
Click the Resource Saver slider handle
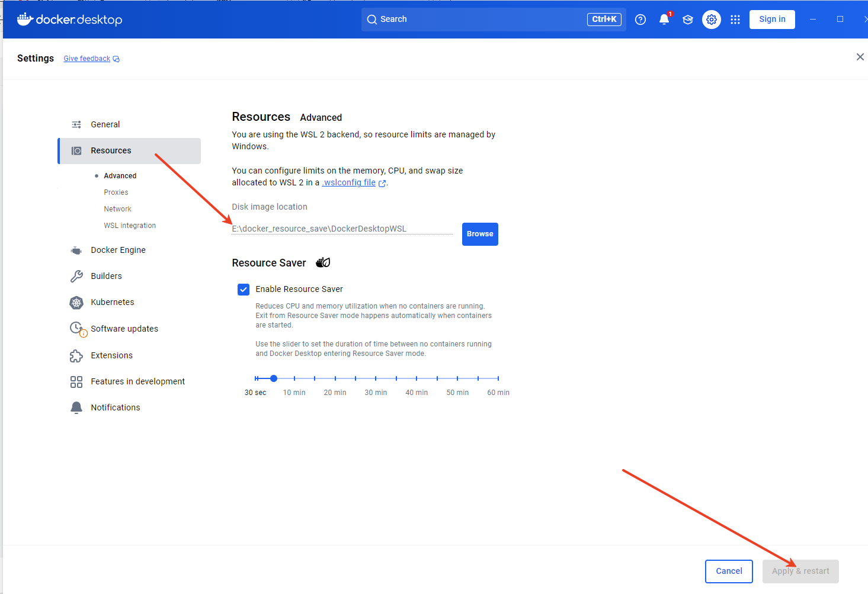coord(274,378)
